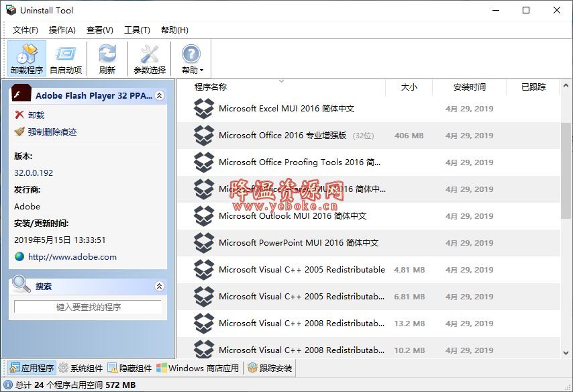Click the 刷新 refresh toolbar icon
Screen dimensions: 573x392
[107, 58]
